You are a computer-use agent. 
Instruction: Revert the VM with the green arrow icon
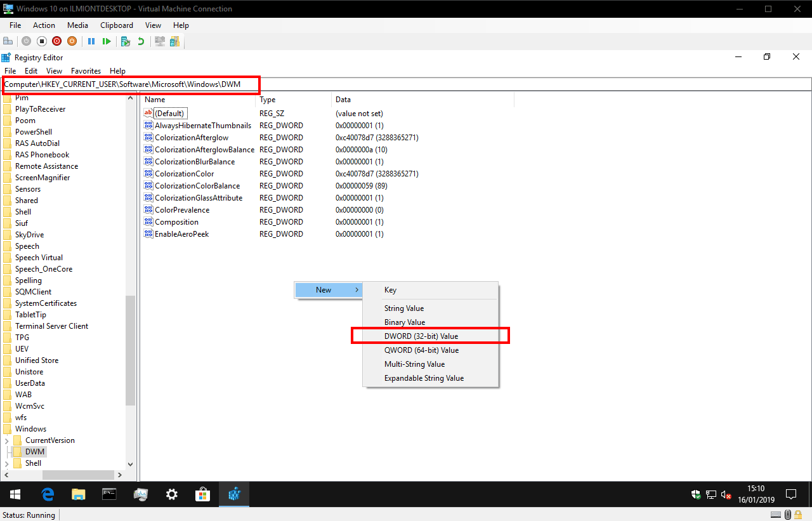coord(141,41)
